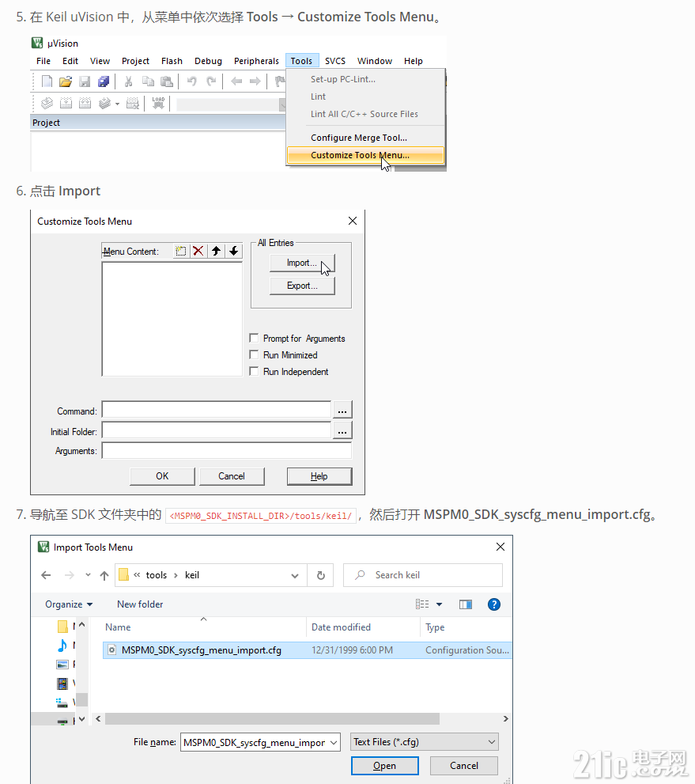Click the Navigate Backwards arrow in µVision toolbar
This screenshot has height=784, width=695.
pos(236,81)
